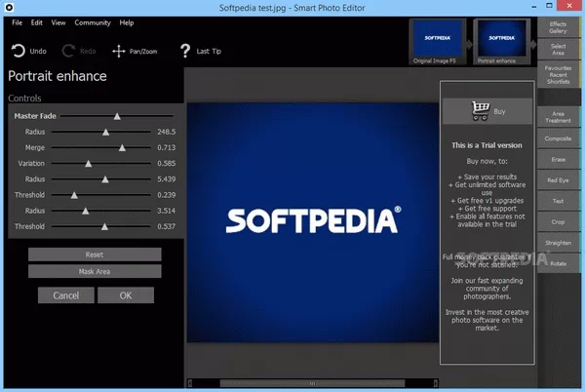Show the Last Tip help icon
The height and width of the screenshot is (392, 585).
coord(185,50)
